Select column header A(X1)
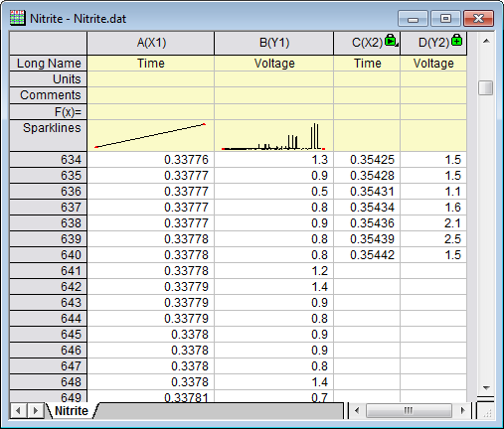 151,43
